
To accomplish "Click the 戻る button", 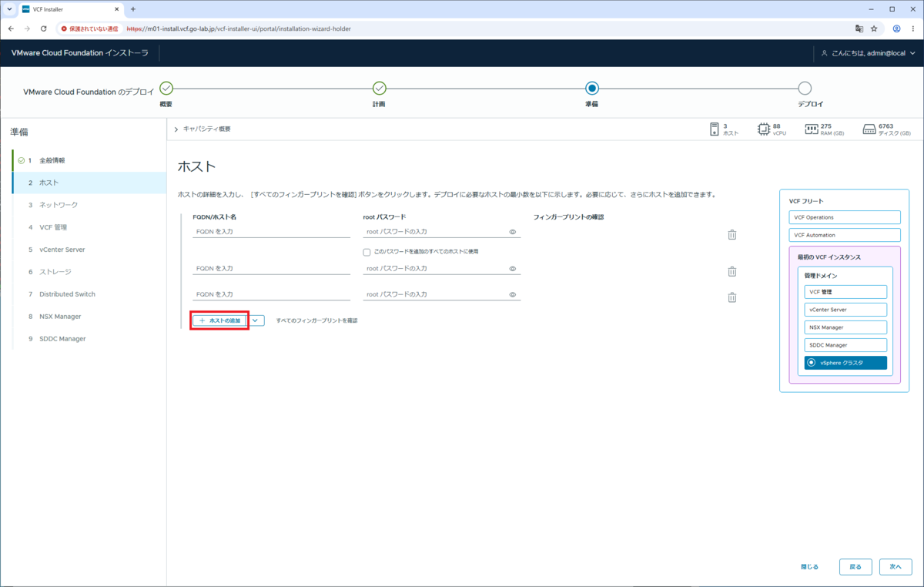I will (855, 567).
